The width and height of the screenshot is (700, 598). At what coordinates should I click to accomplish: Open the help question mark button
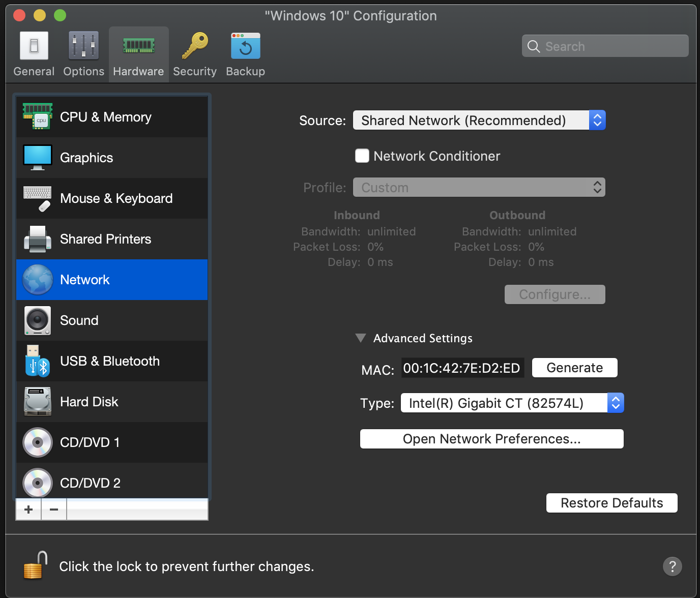pos(673,566)
